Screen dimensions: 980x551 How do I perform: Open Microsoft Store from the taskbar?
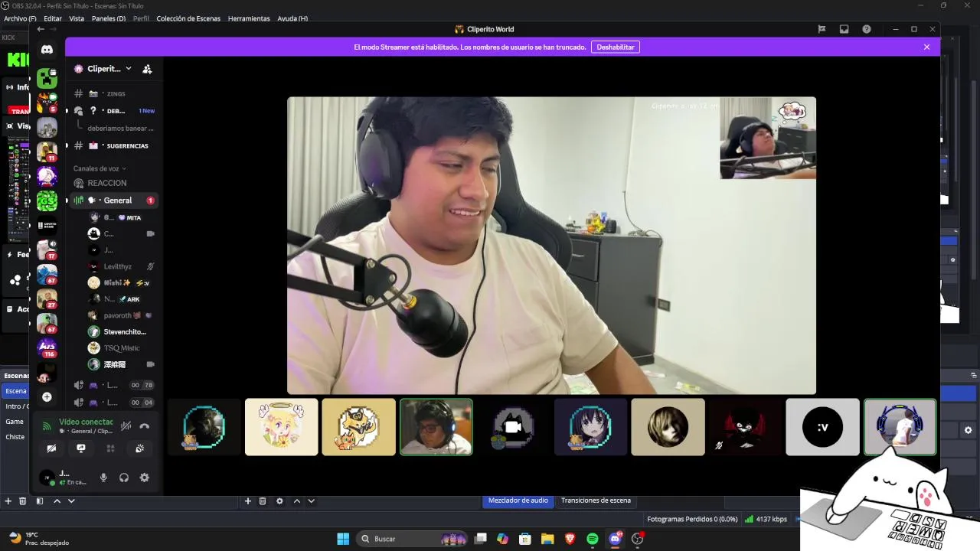(525, 539)
